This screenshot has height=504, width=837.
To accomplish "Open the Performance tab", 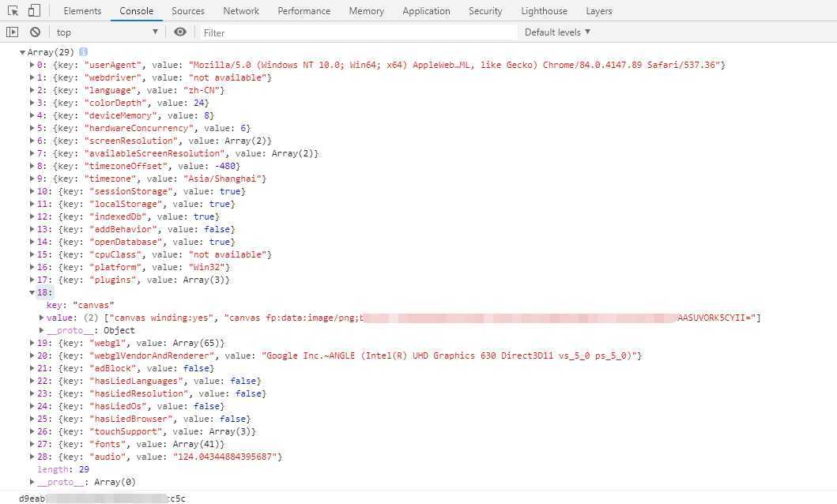I will (304, 11).
